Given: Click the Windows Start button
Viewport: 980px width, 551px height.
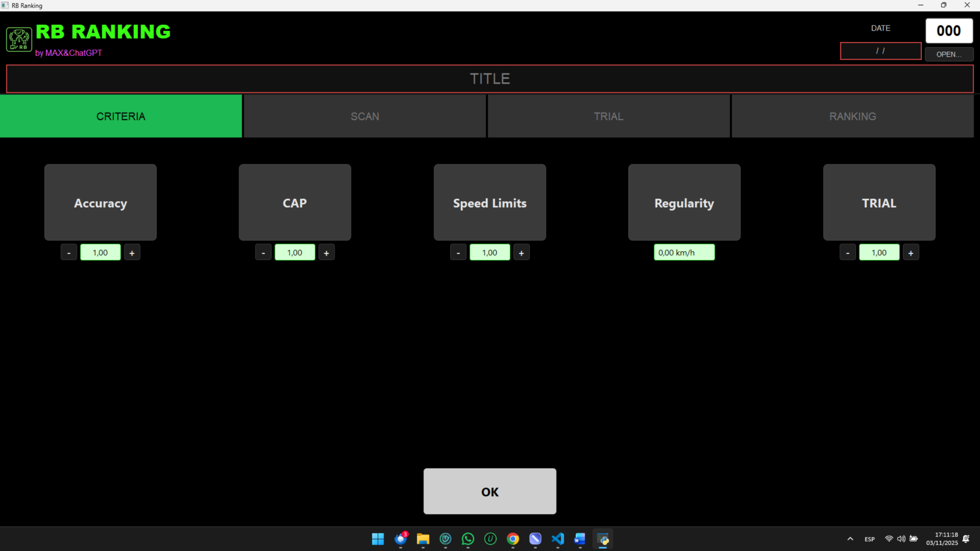Looking at the screenshot, I should [x=378, y=539].
